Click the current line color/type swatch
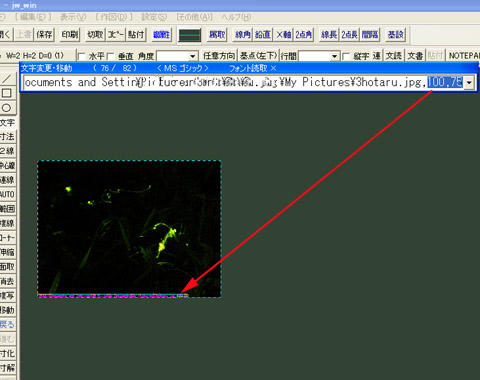The width and height of the screenshot is (480, 380). (x=190, y=35)
